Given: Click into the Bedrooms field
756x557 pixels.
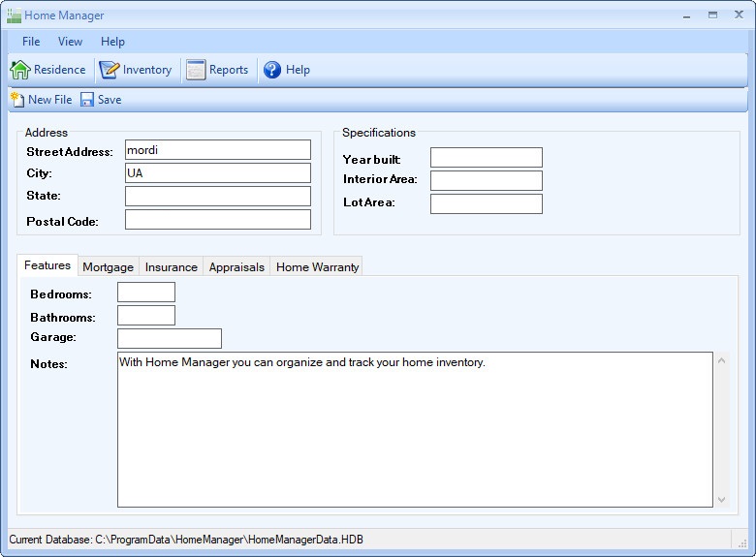Looking at the screenshot, I should (x=146, y=293).
